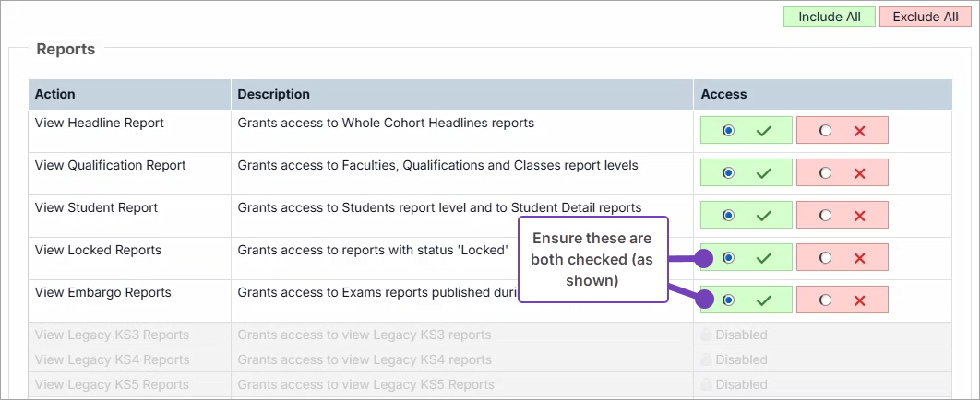980x400 pixels.
Task: Click red X icon for View Locked Reports
Action: 860,258
